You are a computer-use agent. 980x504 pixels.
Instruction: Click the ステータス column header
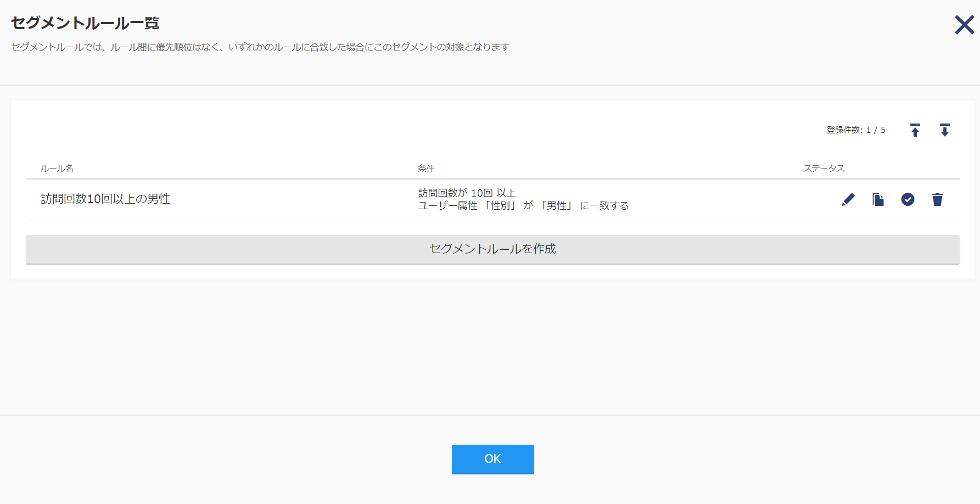pyautogui.click(x=824, y=168)
